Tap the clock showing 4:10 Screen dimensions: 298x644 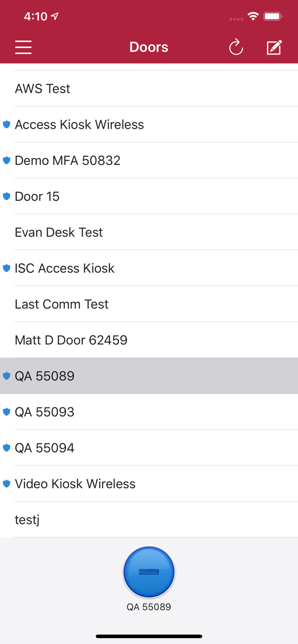pyautogui.click(x=37, y=17)
